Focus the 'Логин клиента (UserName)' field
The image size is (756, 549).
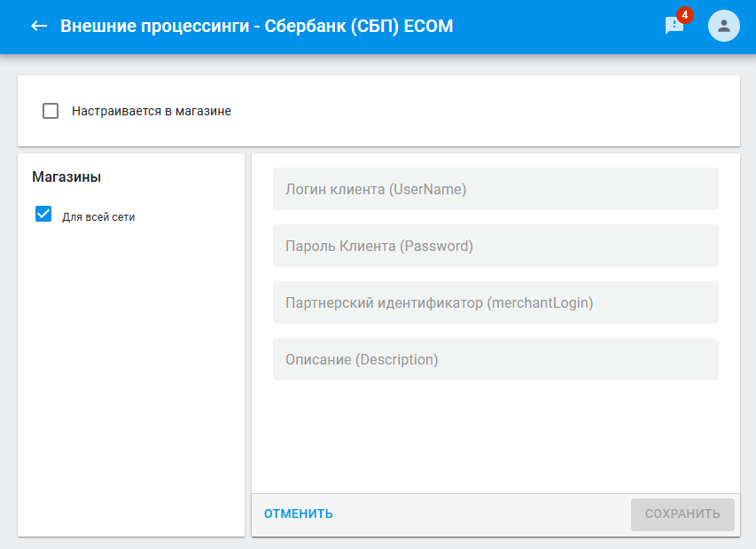495,189
